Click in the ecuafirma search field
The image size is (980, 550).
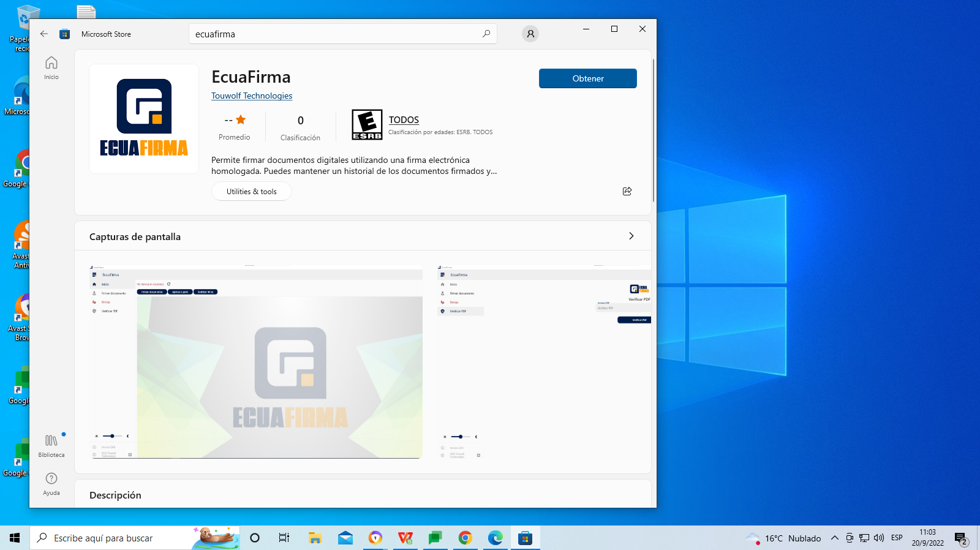pyautogui.click(x=343, y=34)
